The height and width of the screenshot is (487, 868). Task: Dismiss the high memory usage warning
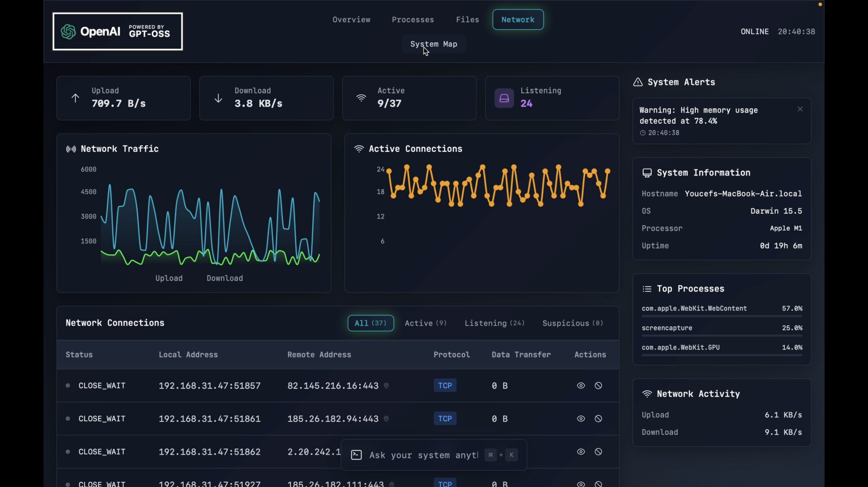point(800,109)
